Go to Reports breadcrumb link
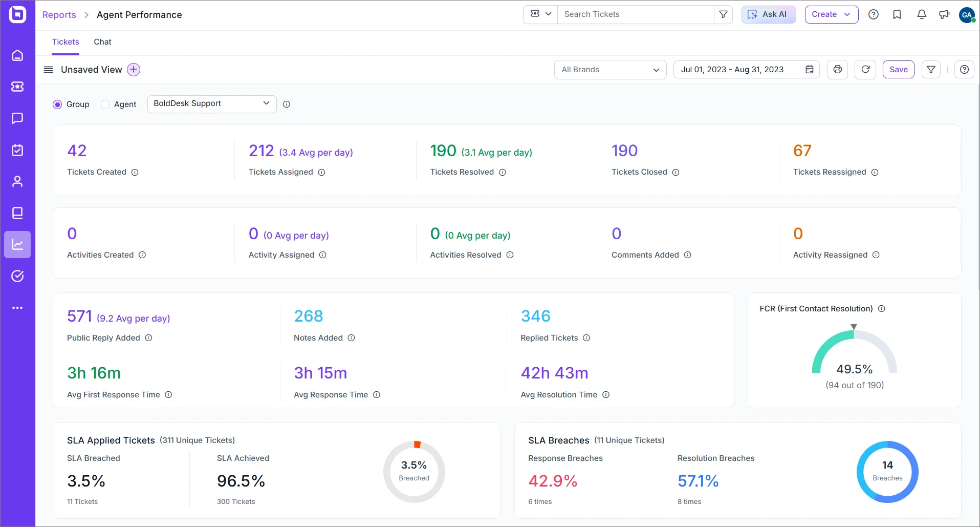Viewport: 980px width, 527px height. (x=59, y=15)
